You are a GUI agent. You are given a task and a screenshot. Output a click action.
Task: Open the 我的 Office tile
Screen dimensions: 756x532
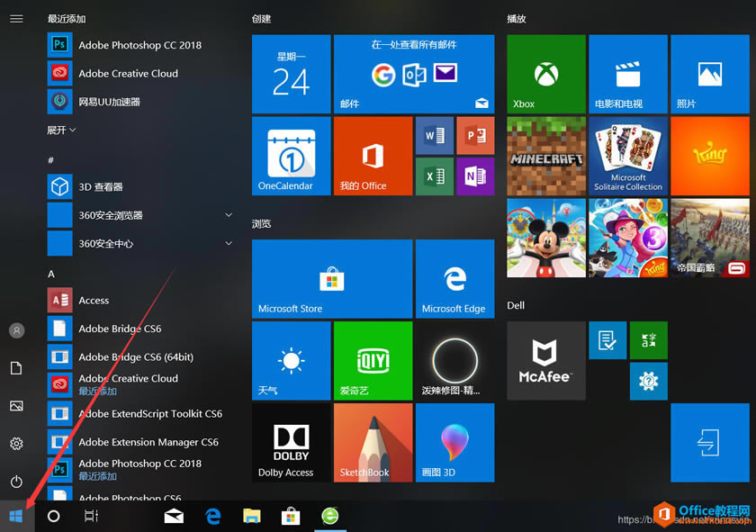(x=373, y=156)
